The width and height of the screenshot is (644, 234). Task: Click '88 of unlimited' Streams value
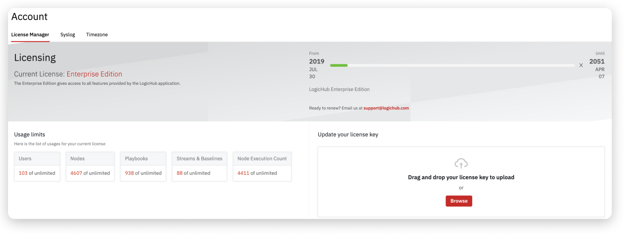pos(194,173)
